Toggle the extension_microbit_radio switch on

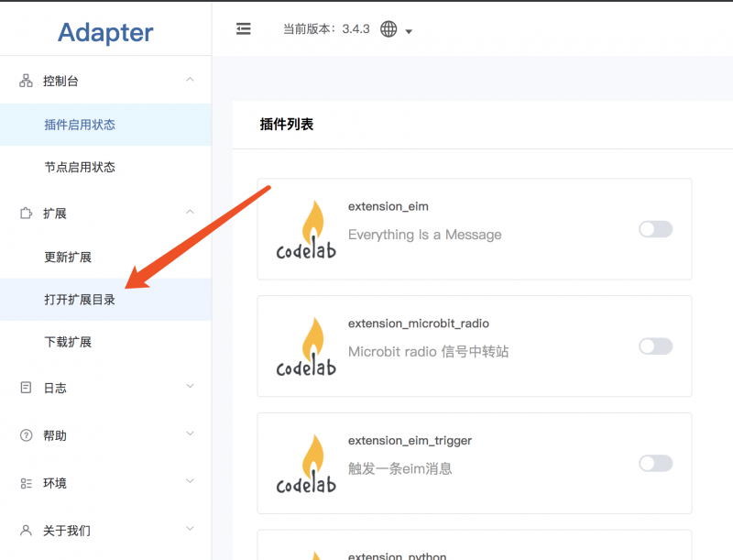pyautogui.click(x=655, y=346)
